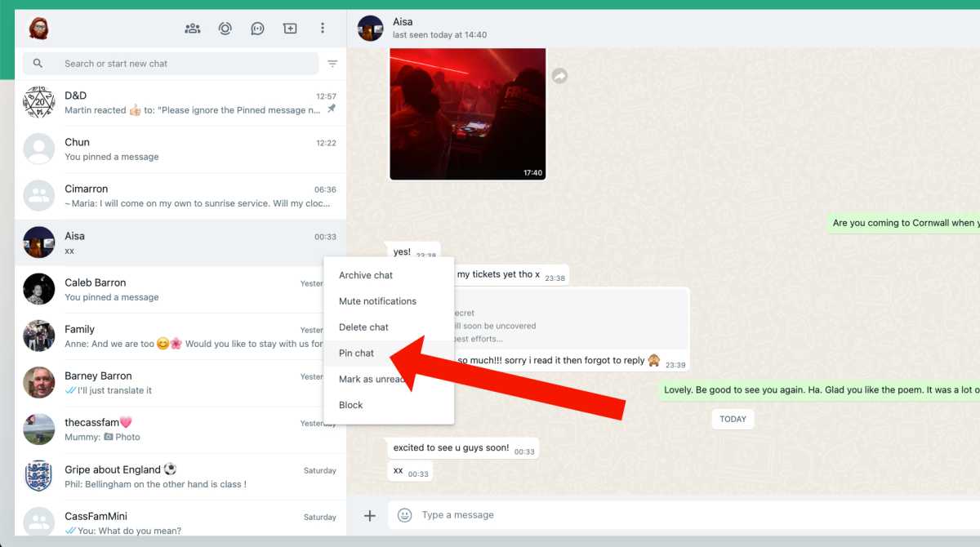Click the plus attach icon
Viewport: 980px width, 547px height.
(x=370, y=515)
